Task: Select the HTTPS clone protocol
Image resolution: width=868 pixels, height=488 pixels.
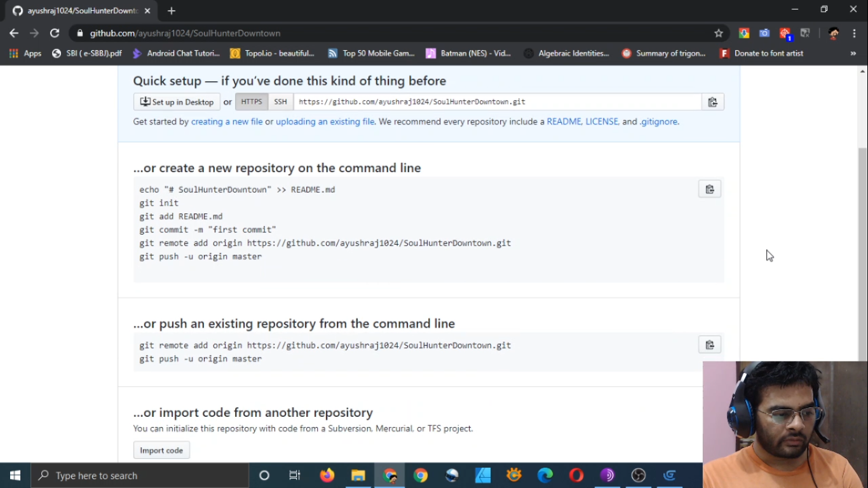Action: [x=252, y=102]
